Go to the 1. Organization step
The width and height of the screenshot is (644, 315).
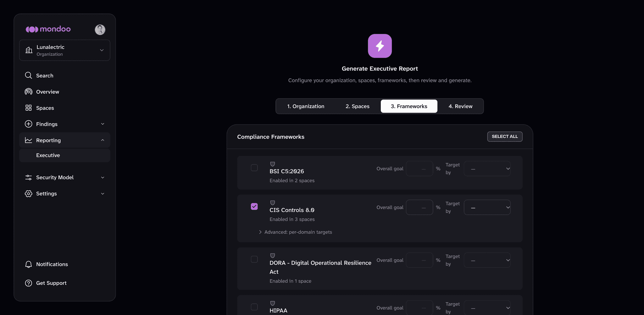click(x=306, y=106)
